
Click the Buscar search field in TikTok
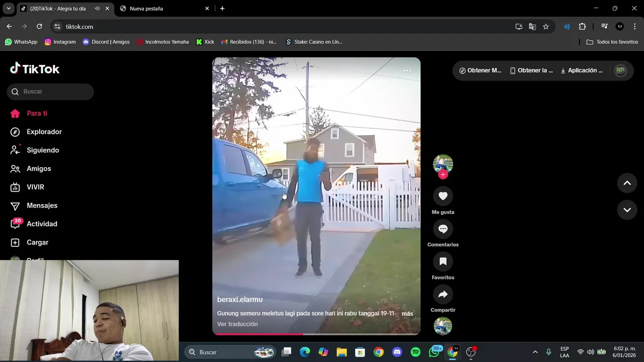(x=50, y=92)
